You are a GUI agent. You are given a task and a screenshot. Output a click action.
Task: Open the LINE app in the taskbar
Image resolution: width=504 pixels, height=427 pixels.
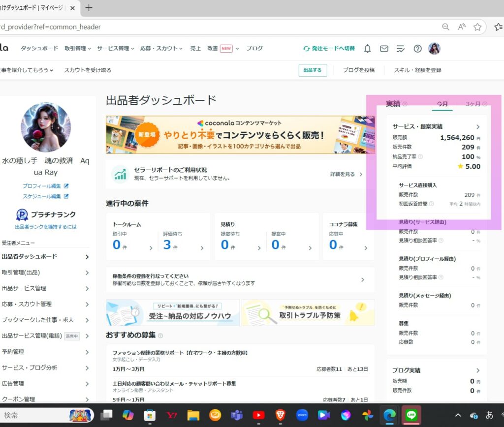pos(411,415)
